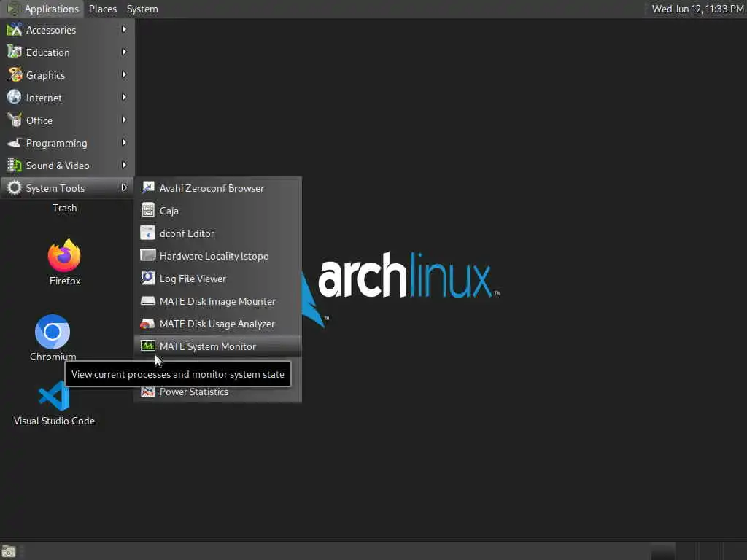Screen dimensions: 747x560
Task: Select the Power Statistics entry text
Action: (x=194, y=392)
